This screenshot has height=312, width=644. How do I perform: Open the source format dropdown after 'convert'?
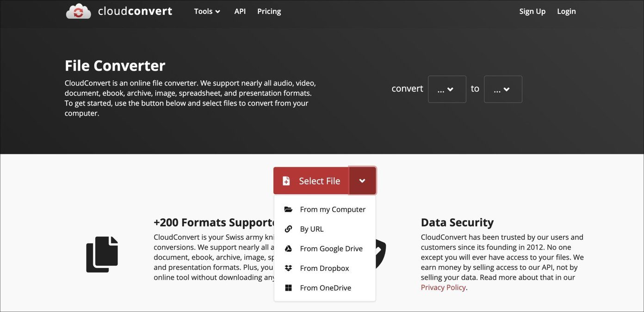coord(447,89)
